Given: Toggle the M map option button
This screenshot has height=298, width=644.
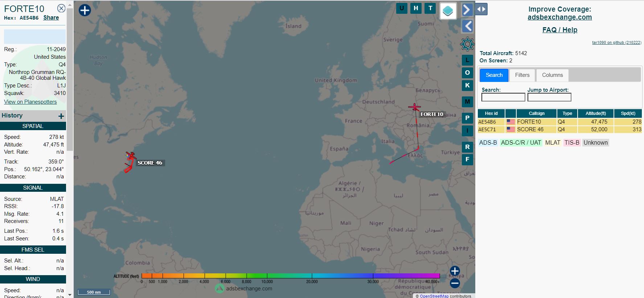Looking at the screenshot, I should (467, 102).
